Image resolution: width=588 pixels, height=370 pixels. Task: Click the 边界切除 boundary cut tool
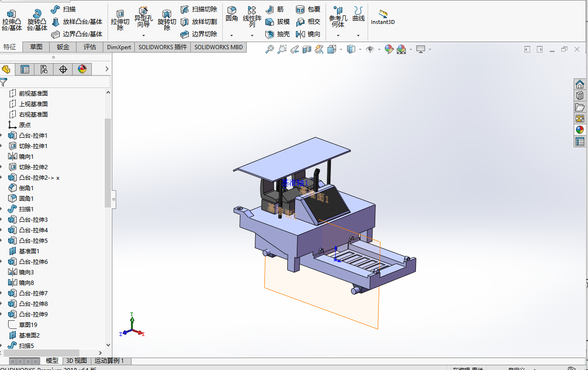click(x=198, y=34)
